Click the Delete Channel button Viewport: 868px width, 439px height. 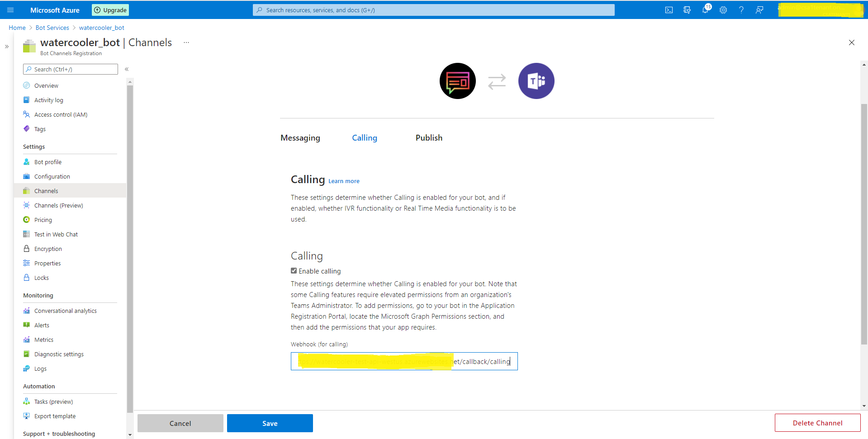818,423
